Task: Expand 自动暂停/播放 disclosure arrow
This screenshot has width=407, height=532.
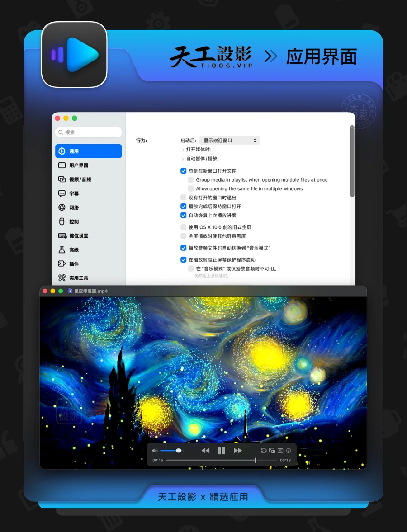Action: pyautogui.click(x=183, y=159)
